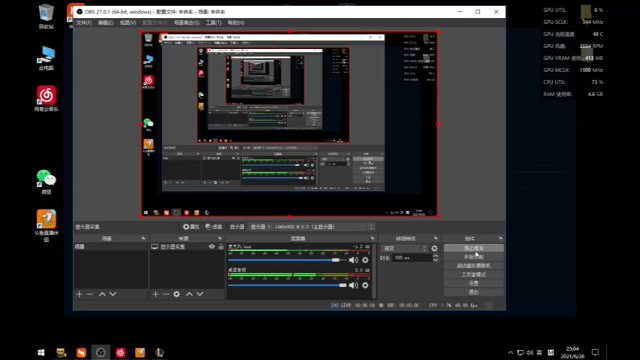
Task: Mute the desktop audio speaker icon
Action: click(353, 285)
